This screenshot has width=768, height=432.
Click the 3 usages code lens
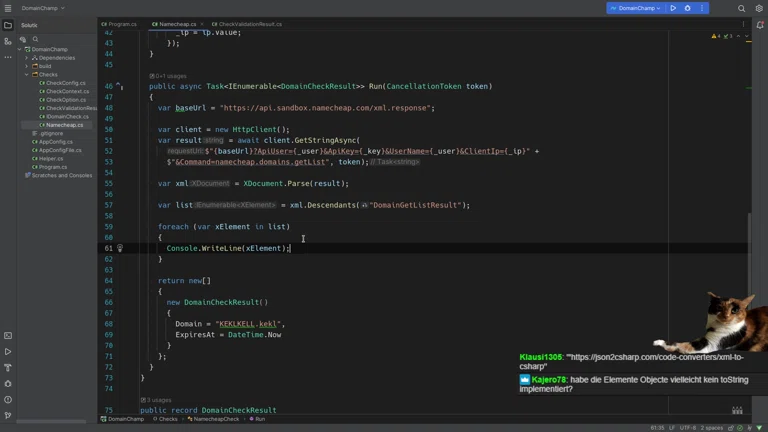[156, 400]
